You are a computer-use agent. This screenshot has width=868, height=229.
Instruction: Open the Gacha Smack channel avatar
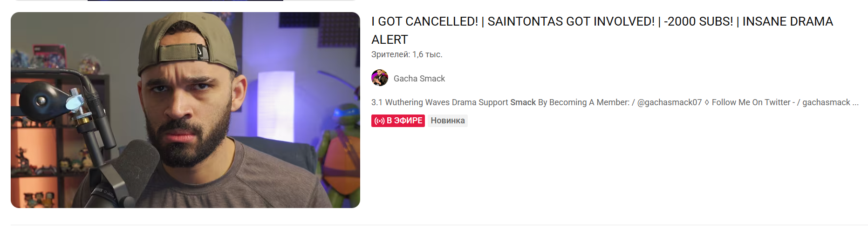(379, 78)
